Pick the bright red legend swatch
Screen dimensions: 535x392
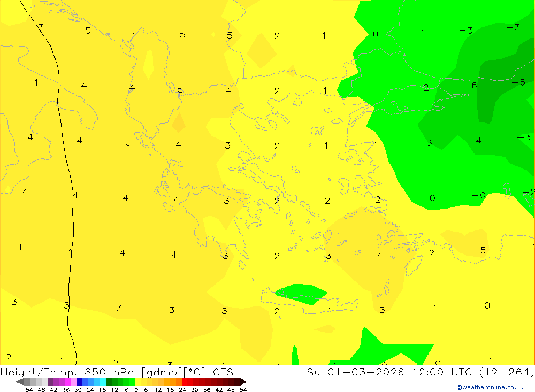[x=185, y=382]
